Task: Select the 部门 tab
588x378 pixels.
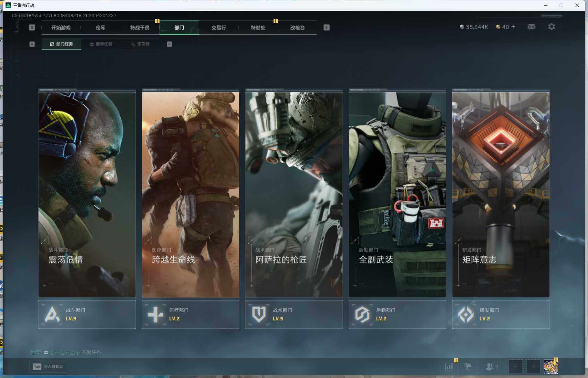Action: [179, 27]
